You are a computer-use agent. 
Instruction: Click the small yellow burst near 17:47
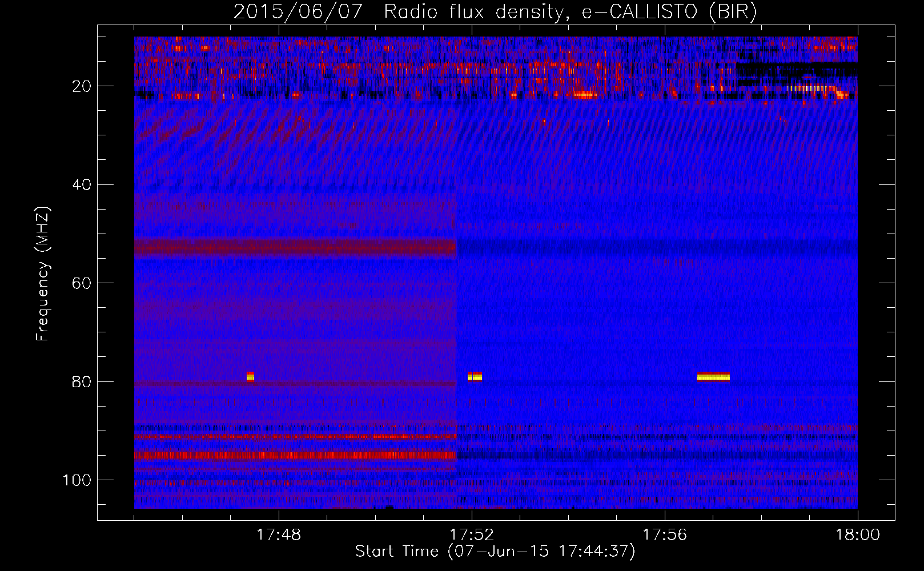250,376
